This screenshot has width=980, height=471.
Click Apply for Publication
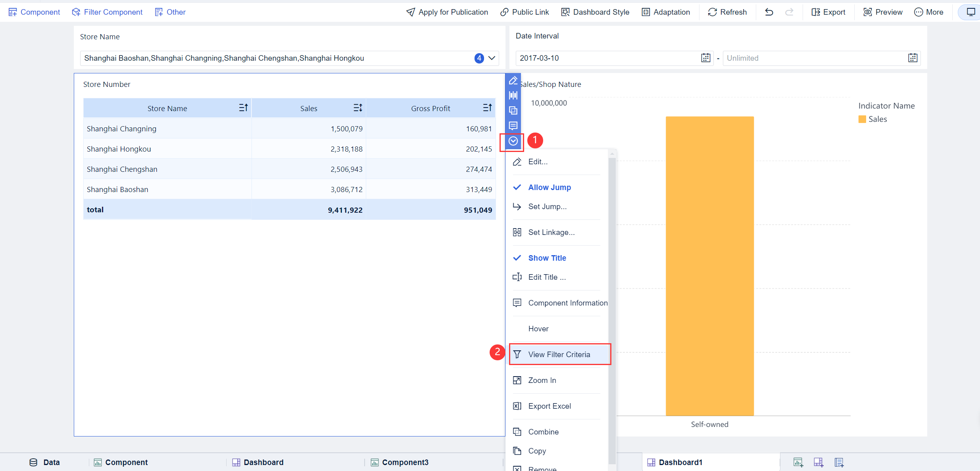pyautogui.click(x=447, y=12)
